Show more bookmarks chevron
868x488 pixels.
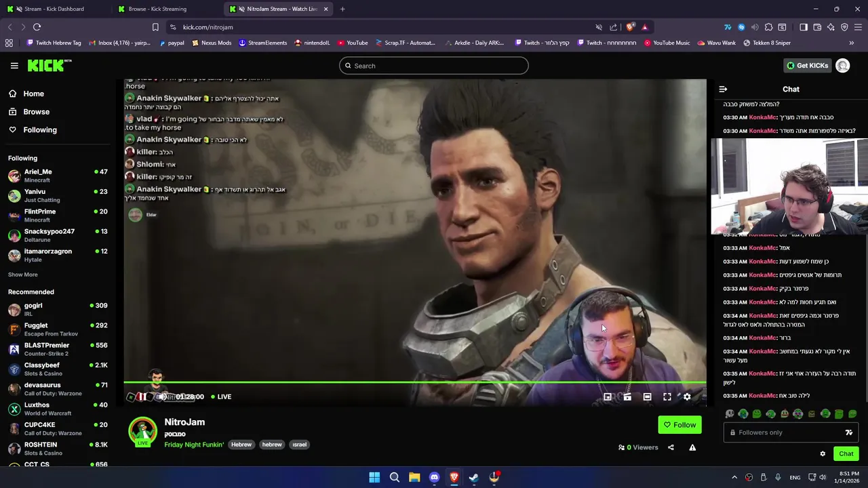coord(851,43)
